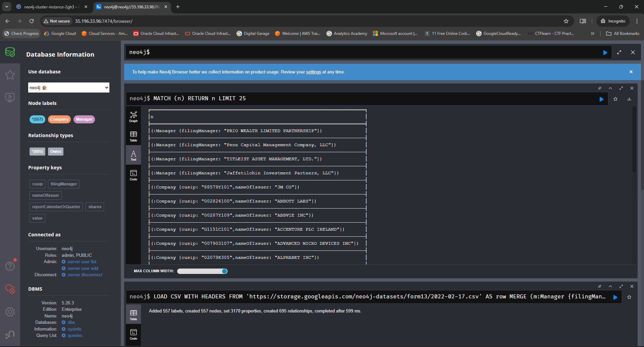Run the :server user add command

click(x=80, y=269)
